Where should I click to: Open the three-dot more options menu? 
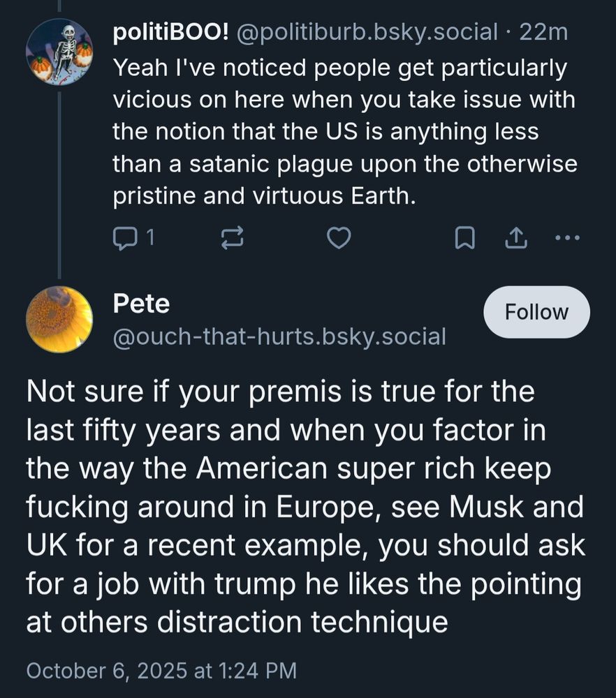(x=567, y=238)
